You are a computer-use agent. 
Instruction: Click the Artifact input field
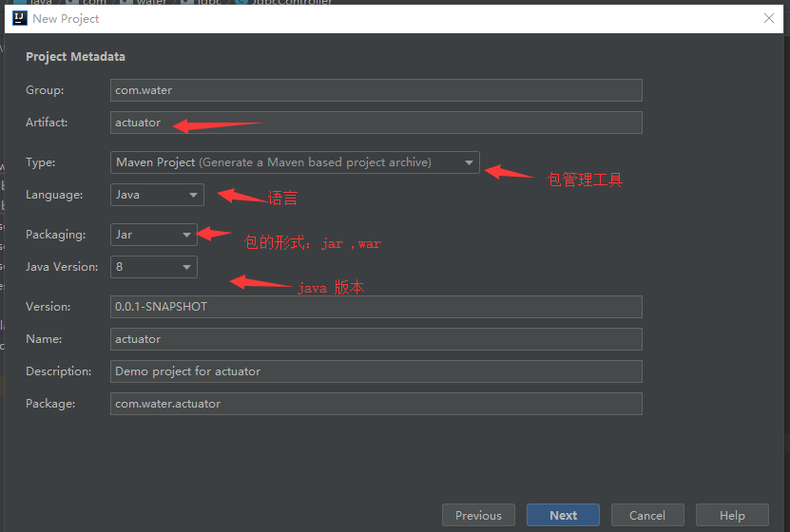tap(376, 123)
